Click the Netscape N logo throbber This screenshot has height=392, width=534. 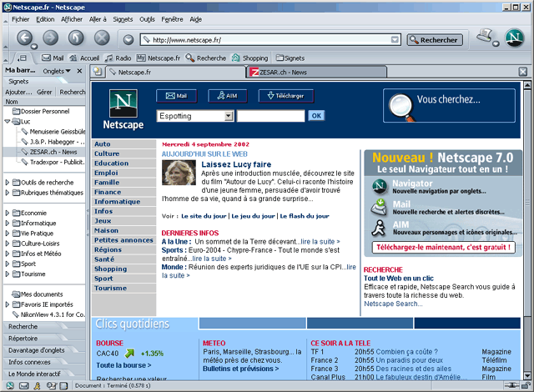515,38
